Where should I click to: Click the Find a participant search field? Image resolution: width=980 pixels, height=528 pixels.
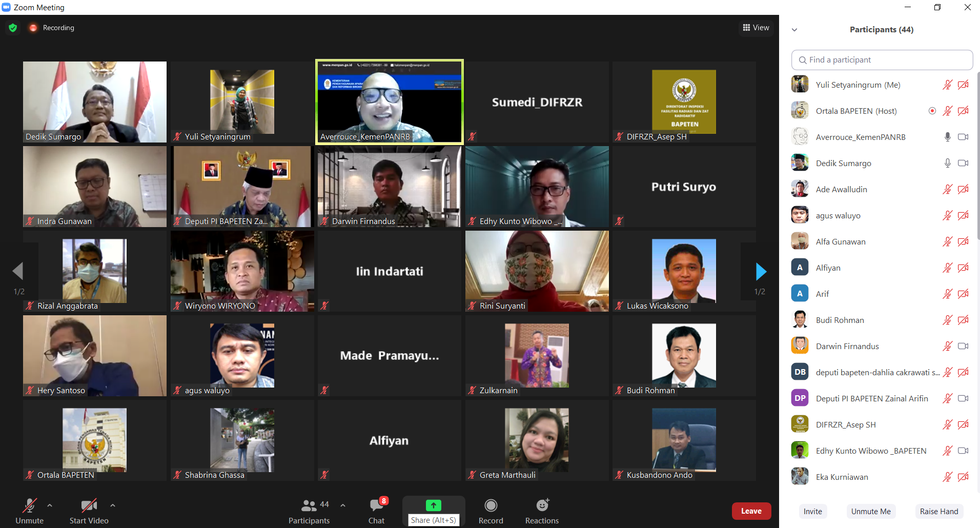(x=882, y=60)
